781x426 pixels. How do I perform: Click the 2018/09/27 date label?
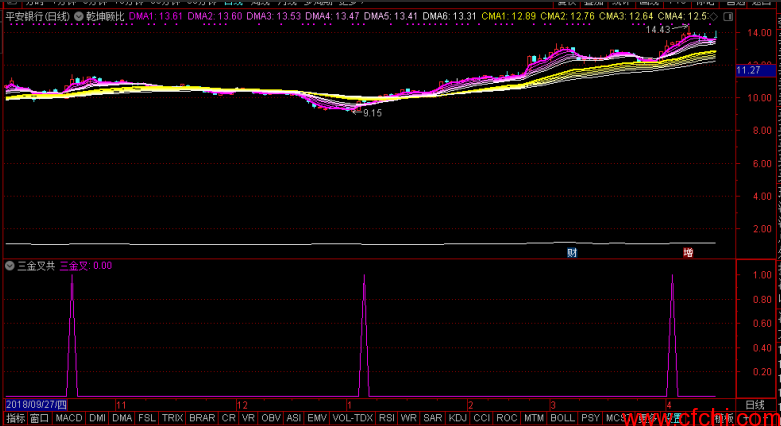pyautogui.click(x=36, y=405)
